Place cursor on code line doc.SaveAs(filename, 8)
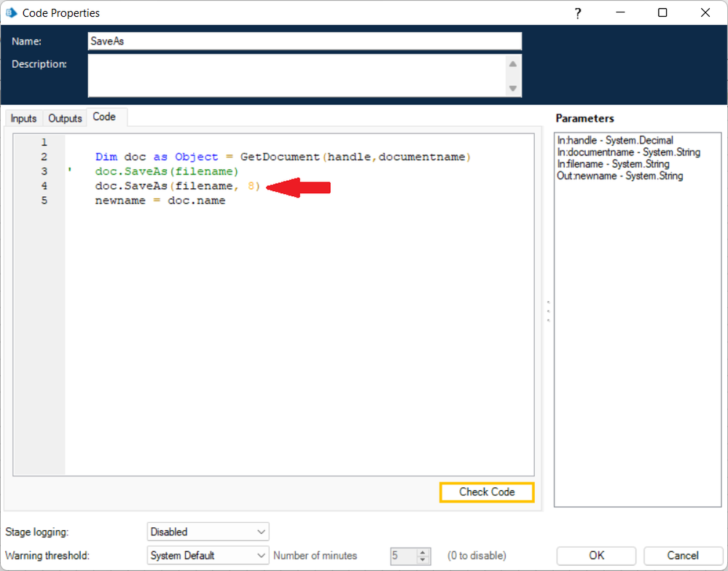Viewport: 728px width, 571px height. click(177, 186)
